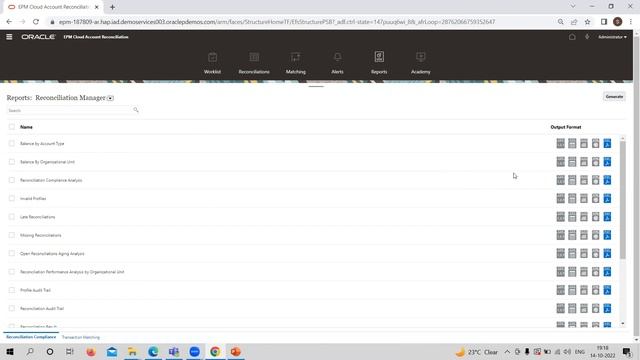Choose PDF output for Balance By Organizational Unit
This screenshot has height=360, width=640.
tap(607, 162)
